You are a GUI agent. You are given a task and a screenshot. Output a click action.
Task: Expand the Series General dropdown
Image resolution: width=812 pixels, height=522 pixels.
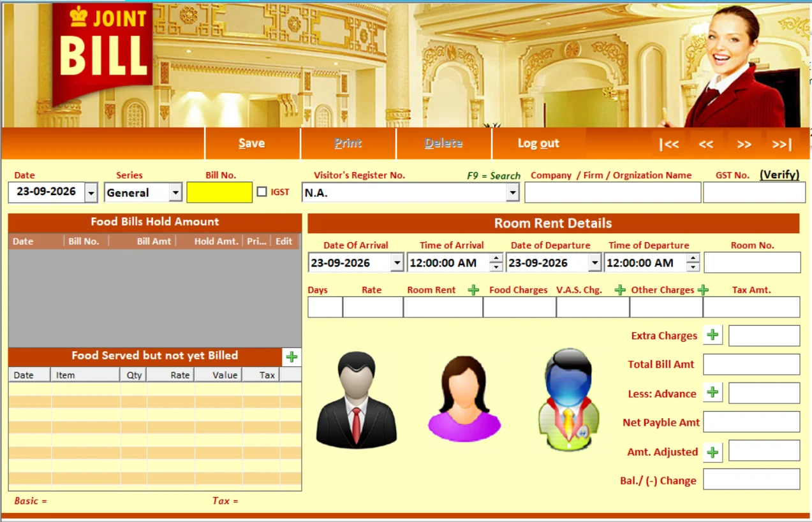coord(175,192)
